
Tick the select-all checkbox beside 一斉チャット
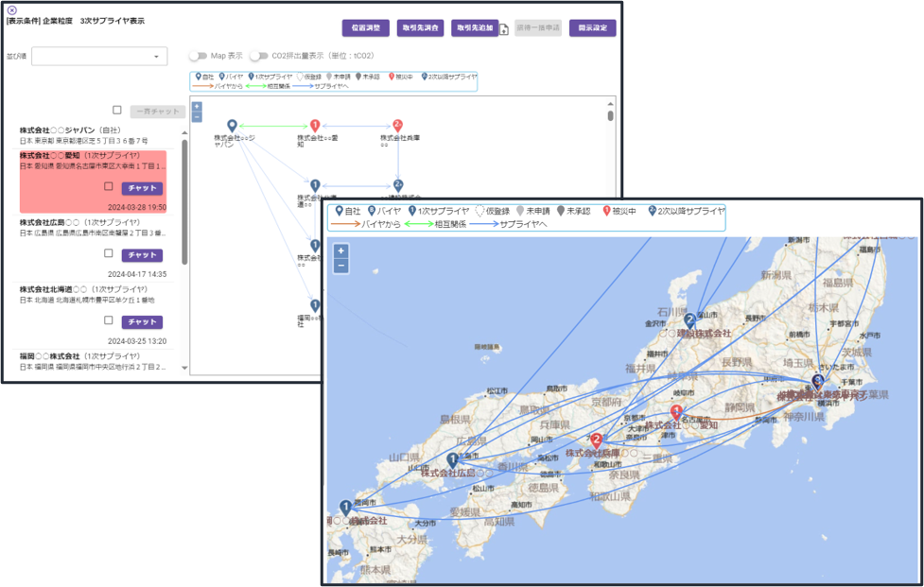117,111
